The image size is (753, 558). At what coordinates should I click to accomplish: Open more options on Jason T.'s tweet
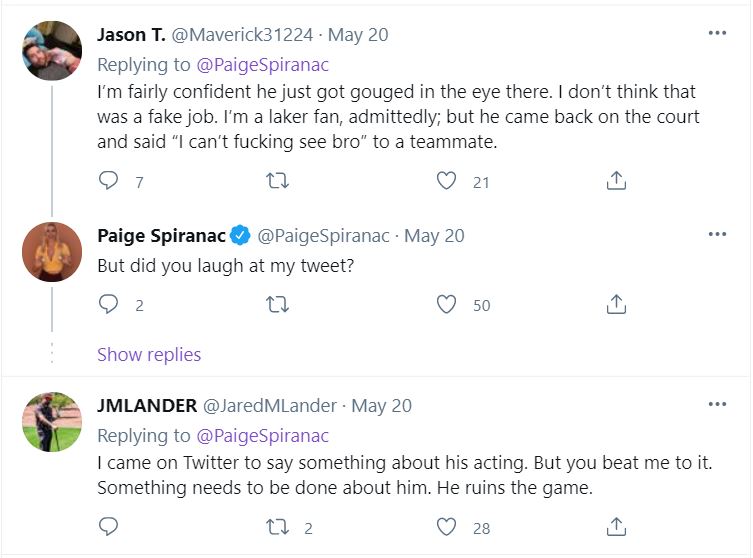point(717,33)
